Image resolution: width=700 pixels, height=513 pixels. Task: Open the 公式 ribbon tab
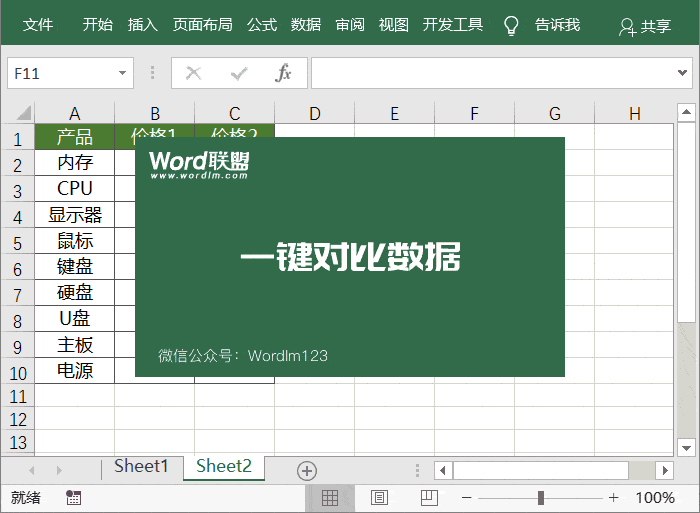262,25
